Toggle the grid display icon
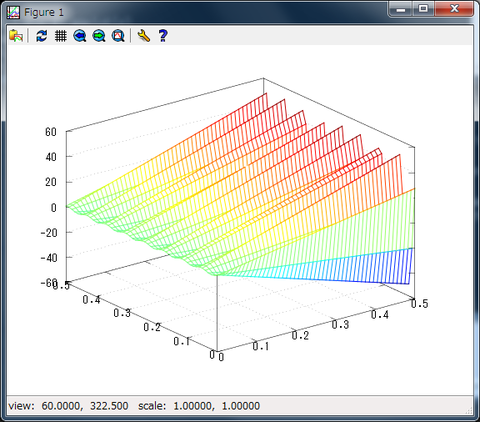The image size is (480, 422). coord(61,35)
